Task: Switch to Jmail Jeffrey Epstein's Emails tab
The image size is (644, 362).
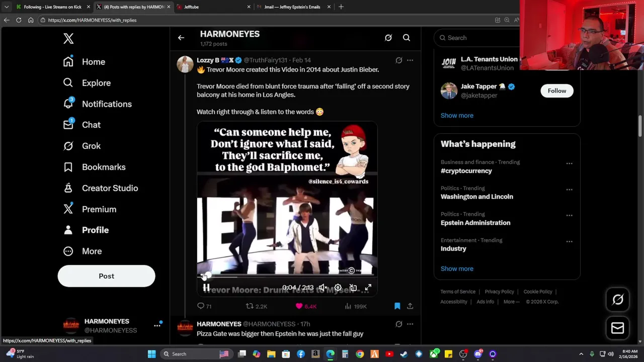Action: (294, 7)
